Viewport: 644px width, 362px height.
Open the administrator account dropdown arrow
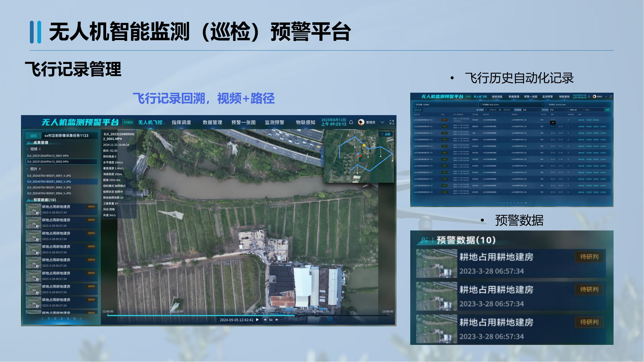click(x=382, y=122)
